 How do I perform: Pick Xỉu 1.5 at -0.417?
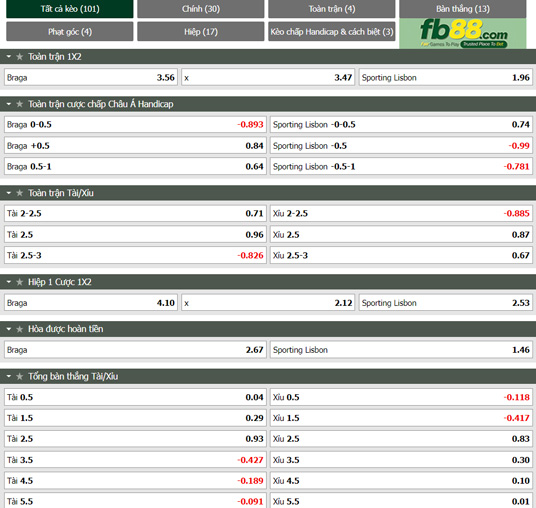(x=401, y=418)
